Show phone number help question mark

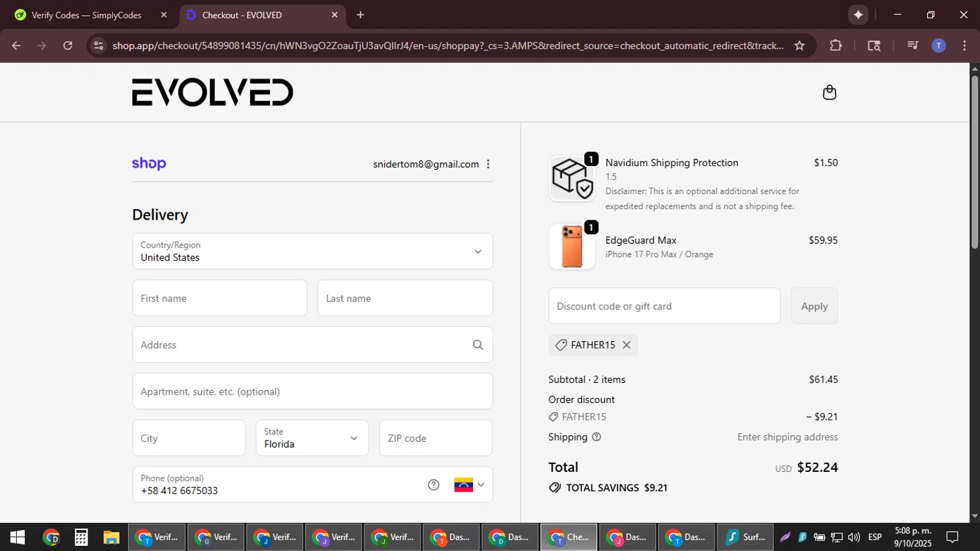434,484
